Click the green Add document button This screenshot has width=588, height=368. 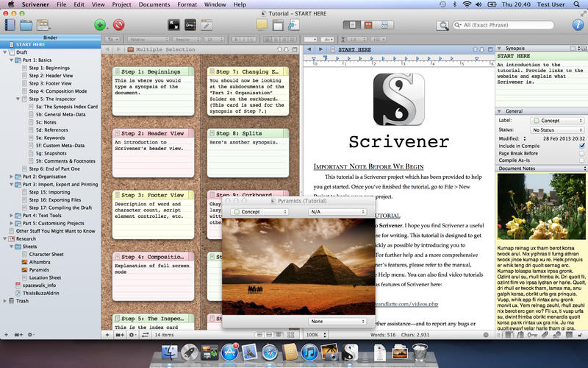pos(100,25)
